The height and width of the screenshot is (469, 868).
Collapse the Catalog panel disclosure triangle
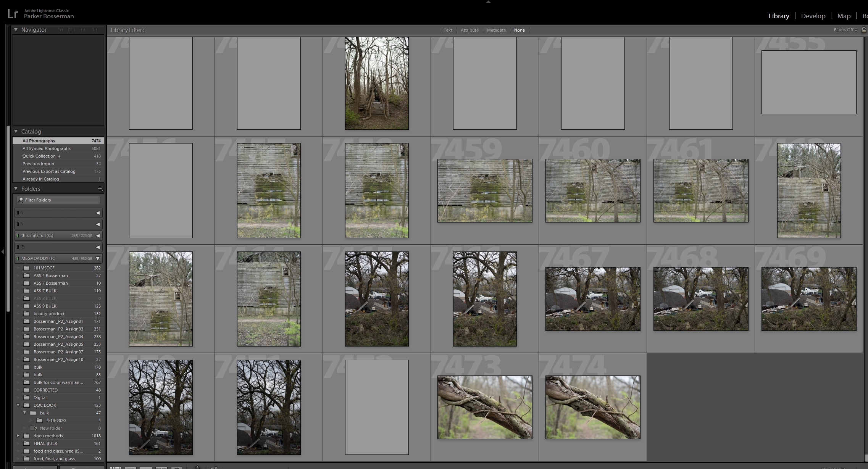[15, 131]
